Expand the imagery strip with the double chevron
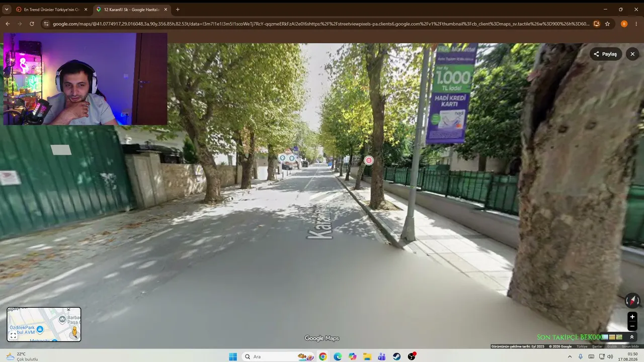This screenshot has width=644, height=362. coord(632,337)
